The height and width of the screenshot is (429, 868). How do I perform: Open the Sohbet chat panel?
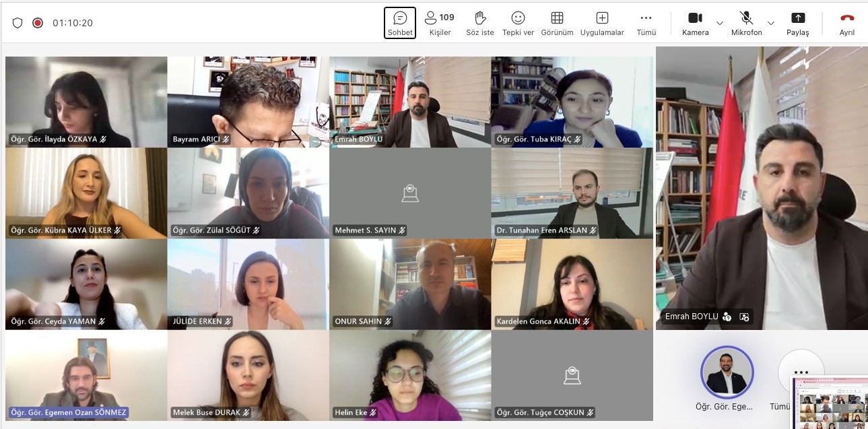pos(400,23)
